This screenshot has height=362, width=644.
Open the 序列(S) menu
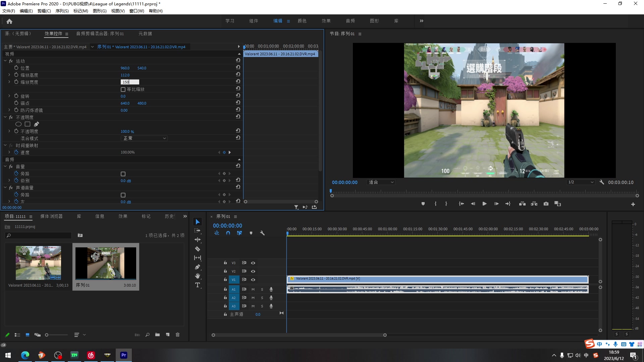coord(62,11)
